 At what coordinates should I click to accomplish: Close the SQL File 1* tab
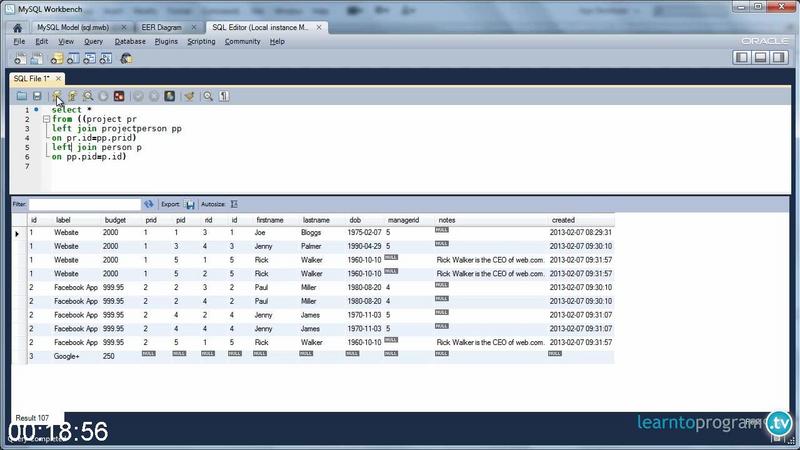pyautogui.click(x=58, y=79)
